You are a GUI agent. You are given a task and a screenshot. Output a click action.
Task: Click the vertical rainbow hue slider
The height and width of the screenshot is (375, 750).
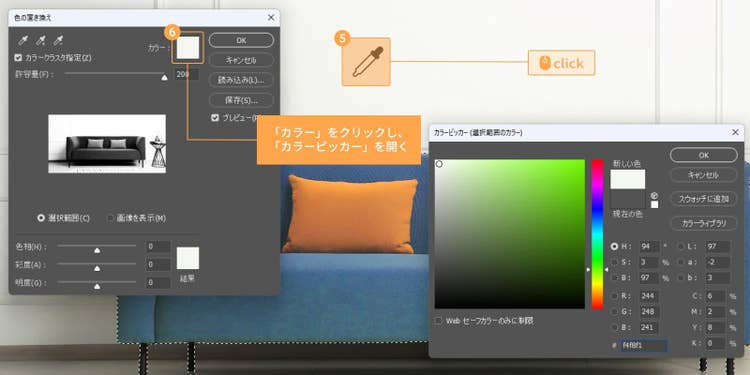(x=597, y=234)
